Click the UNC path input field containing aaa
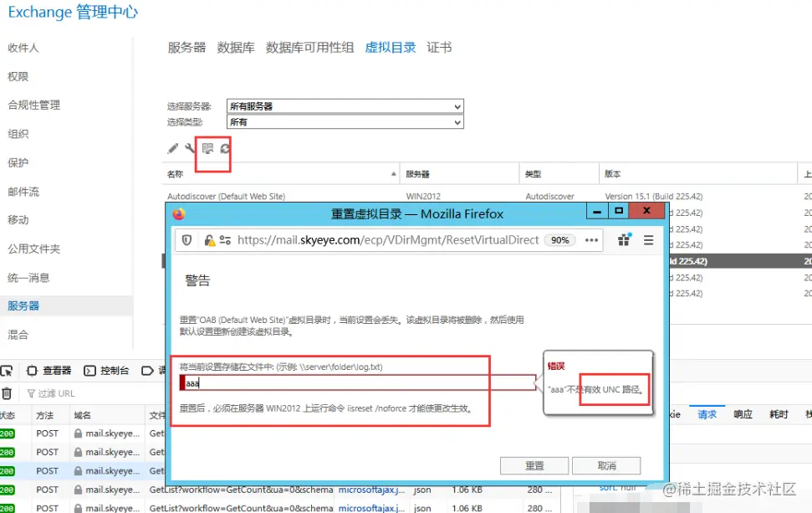The width and height of the screenshot is (812, 513). point(358,383)
